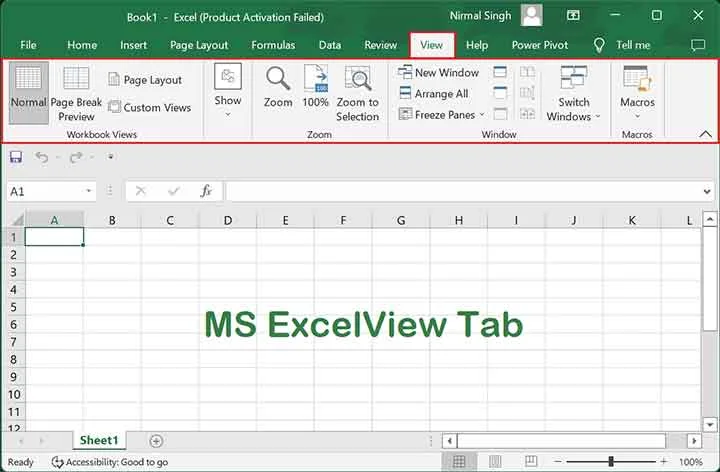
Task: Open the Help tab
Action: tap(477, 45)
